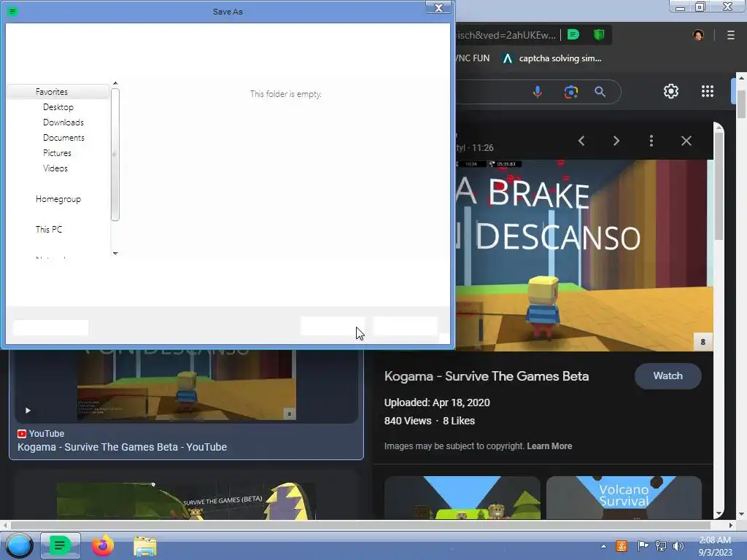
Task: Click the green shield extension icon
Action: click(599, 35)
